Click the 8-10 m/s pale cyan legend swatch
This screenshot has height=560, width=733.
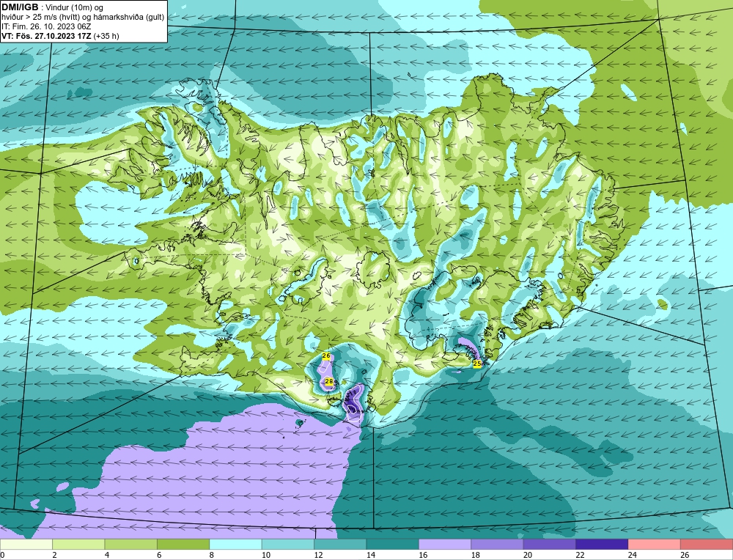tap(235, 545)
